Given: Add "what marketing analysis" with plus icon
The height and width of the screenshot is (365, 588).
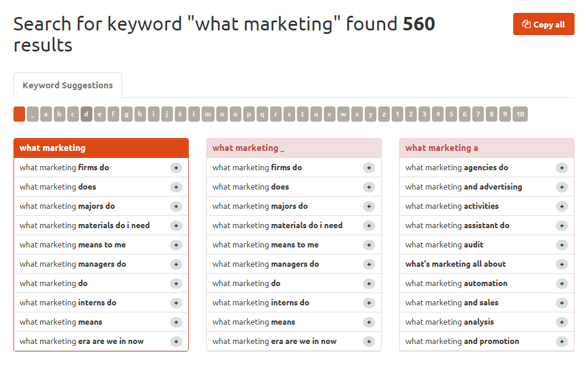Looking at the screenshot, I should click(x=562, y=322).
